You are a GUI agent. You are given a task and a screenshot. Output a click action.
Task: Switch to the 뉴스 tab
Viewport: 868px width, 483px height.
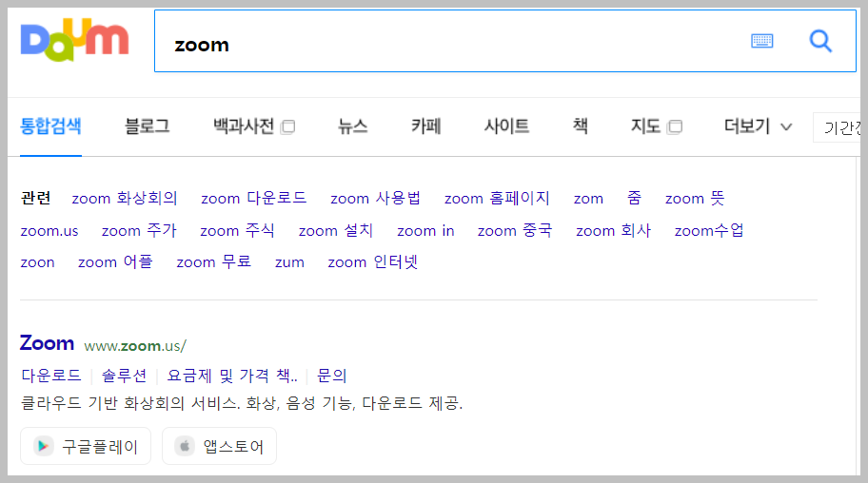pos(352,126)
